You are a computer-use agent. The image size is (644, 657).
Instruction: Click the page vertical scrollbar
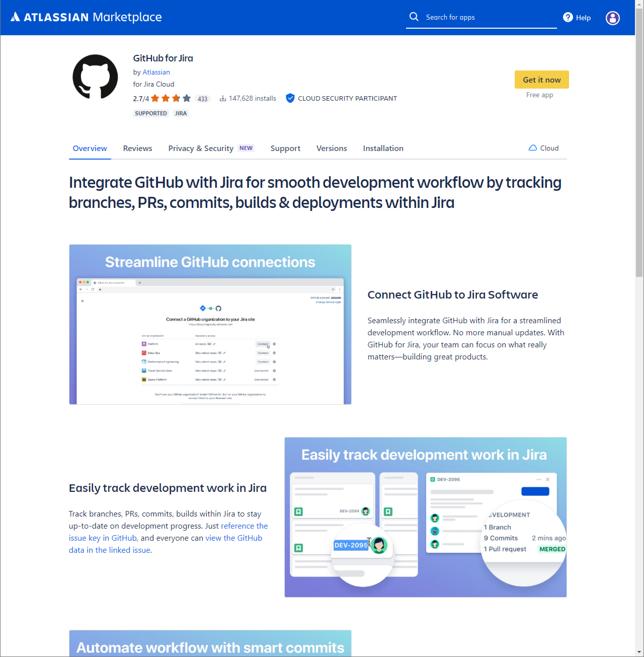639,142
